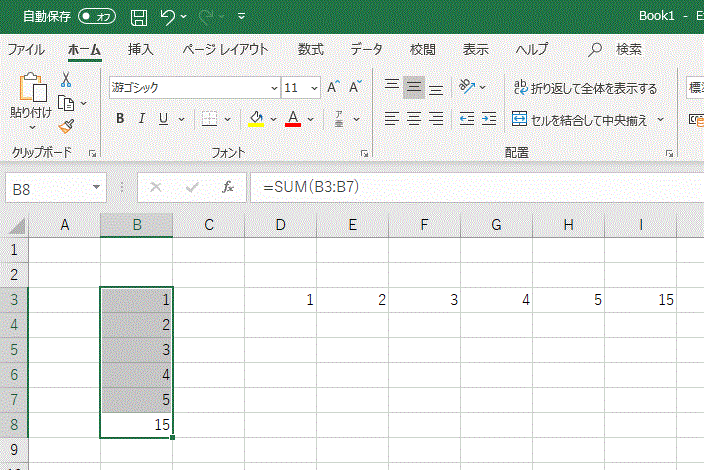Click the Save floppy disk icon

140,17
